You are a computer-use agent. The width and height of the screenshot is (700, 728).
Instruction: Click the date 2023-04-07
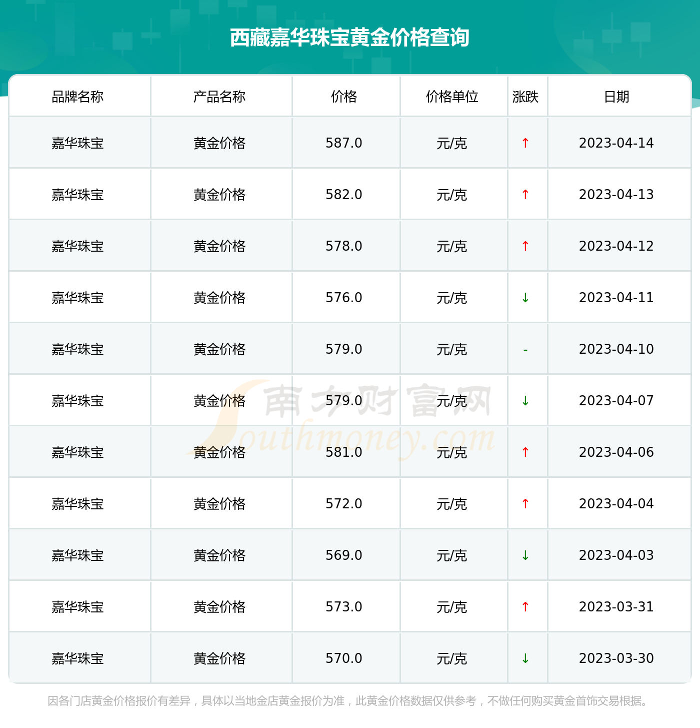click(x=616, y=401)
